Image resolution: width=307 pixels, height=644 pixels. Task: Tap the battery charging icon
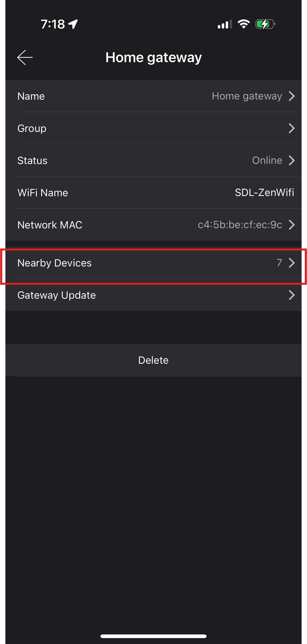[265, 24]
